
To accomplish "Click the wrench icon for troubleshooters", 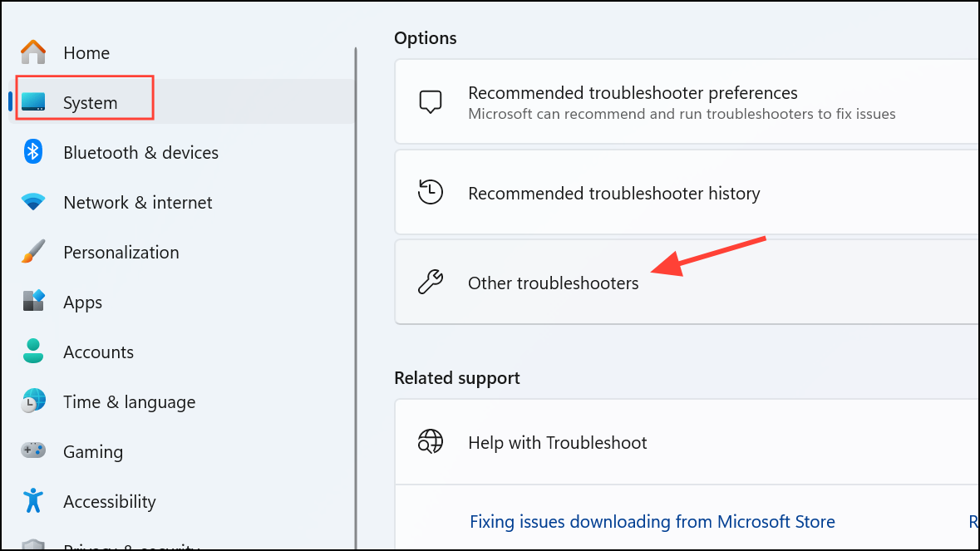I will (431, 283).
